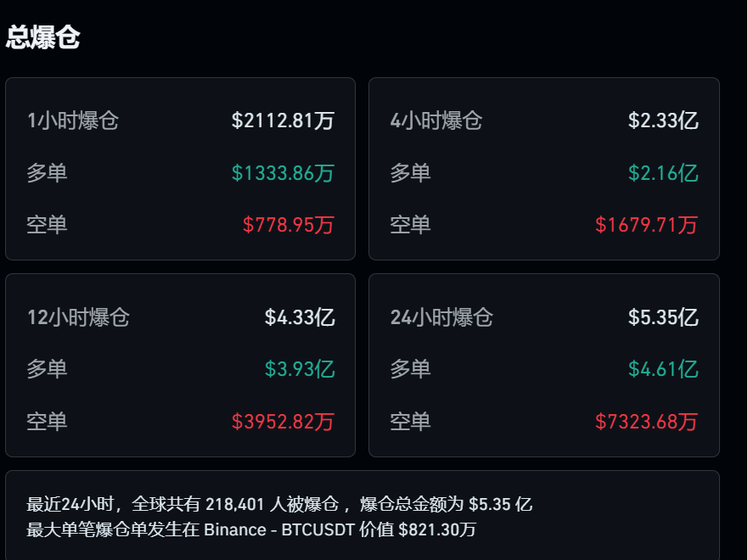Click the 1-hour short value $778.95万

[289, 225]
